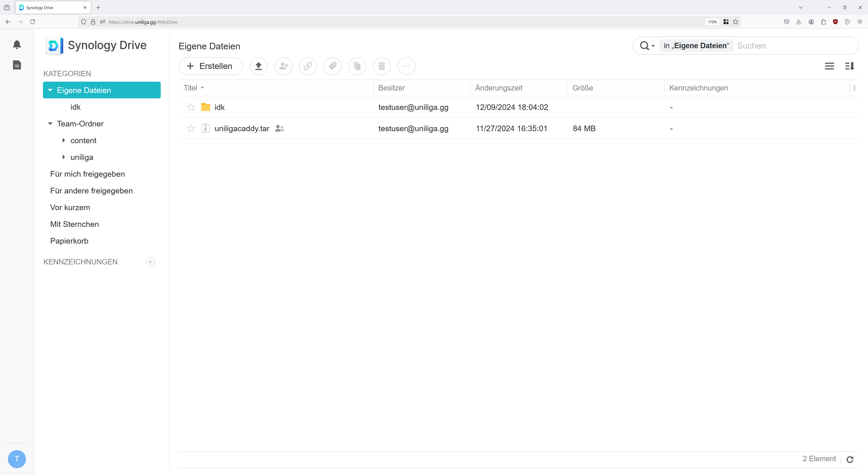This screenshot has height=475, width=868.
Task: Click the upload button in toolbar
Action: (258, 66)
